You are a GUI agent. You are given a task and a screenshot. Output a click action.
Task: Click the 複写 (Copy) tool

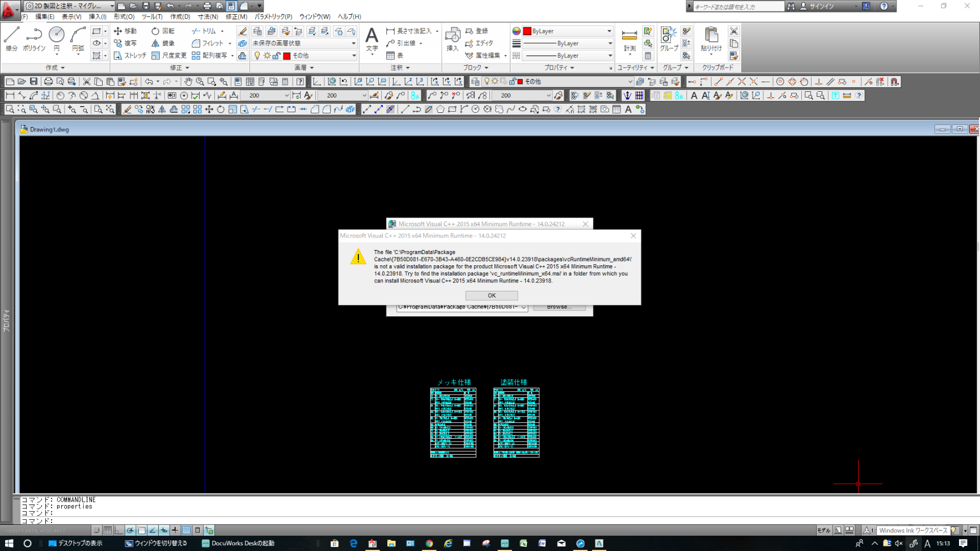point(125,43)
